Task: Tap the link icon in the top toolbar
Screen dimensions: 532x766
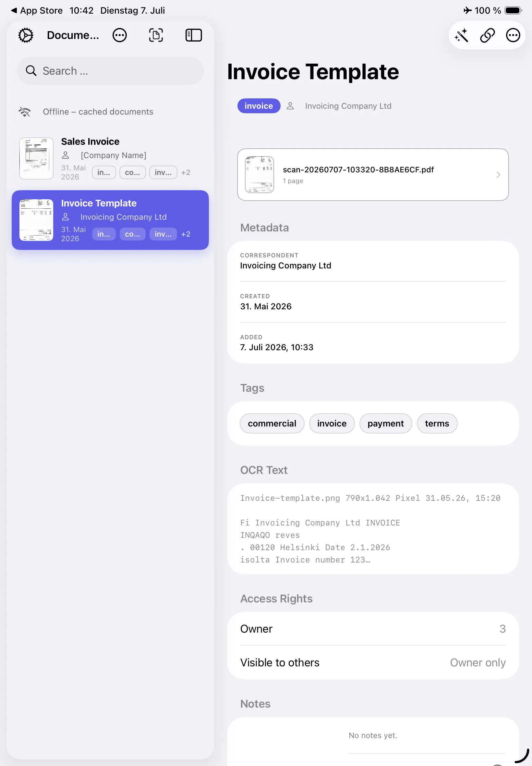Action: tap(487, 35)
